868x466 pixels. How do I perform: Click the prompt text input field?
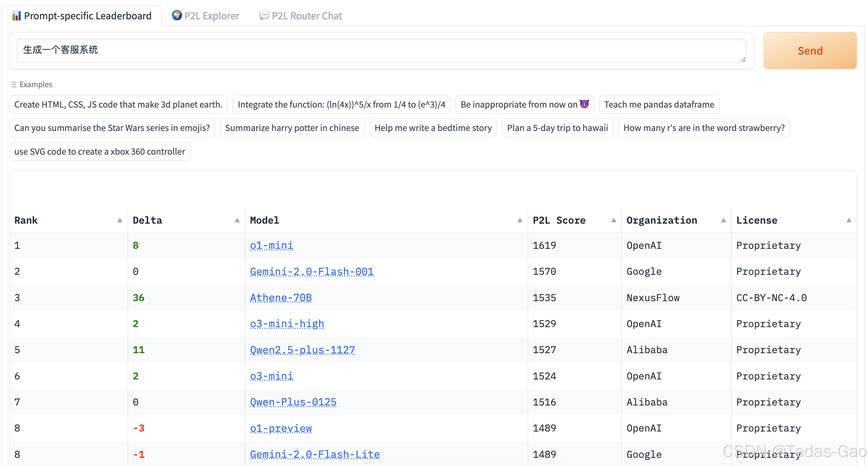point(381,50)
